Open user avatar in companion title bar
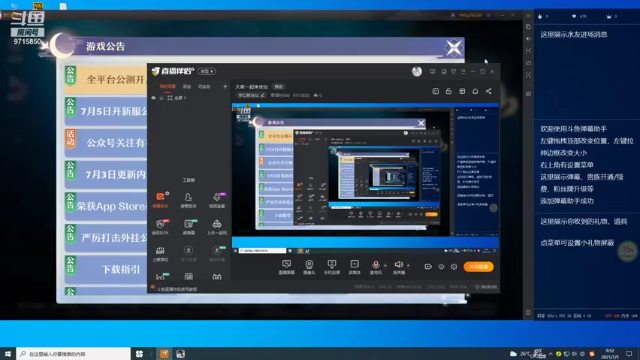 tap(417, 71)
